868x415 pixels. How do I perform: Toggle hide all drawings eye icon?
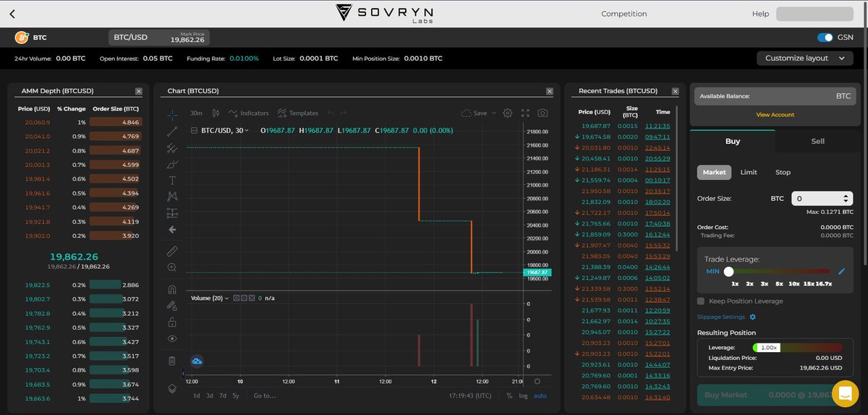coord(172,338)
